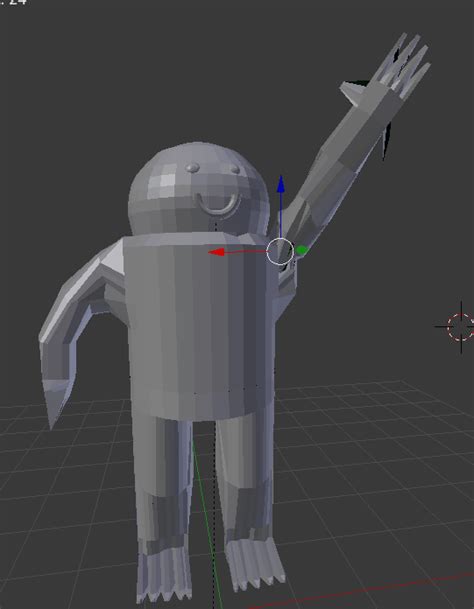Click the robot's smiling head
The height and width of the screenshot is (609, 474).
pyautogui.click(x=199, y=190)
